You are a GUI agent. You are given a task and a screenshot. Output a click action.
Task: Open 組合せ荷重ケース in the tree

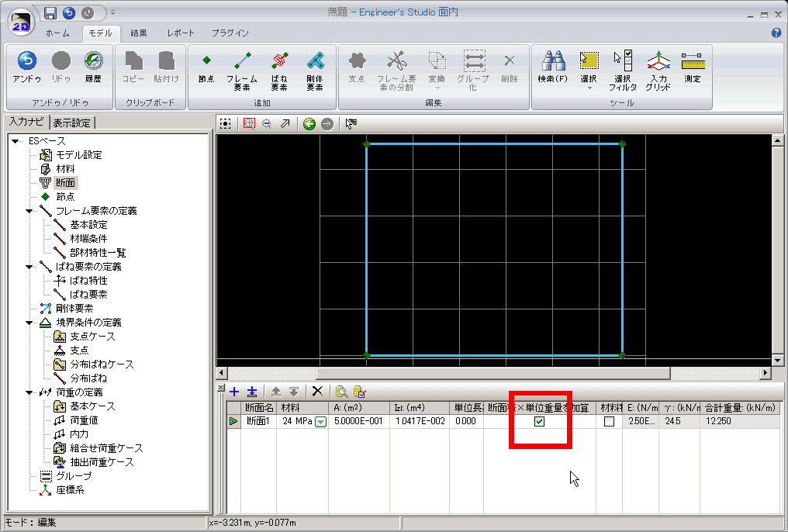tap(106, 448)
